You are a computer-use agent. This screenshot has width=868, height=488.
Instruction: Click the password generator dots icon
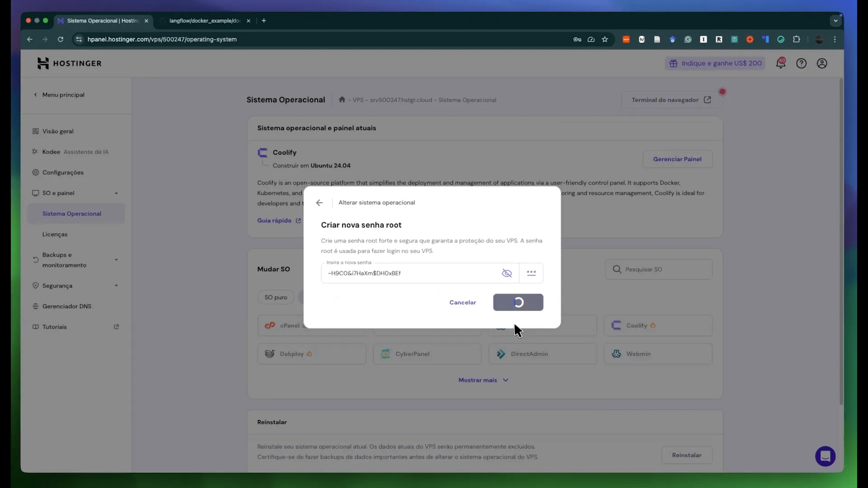coord(531,273)
